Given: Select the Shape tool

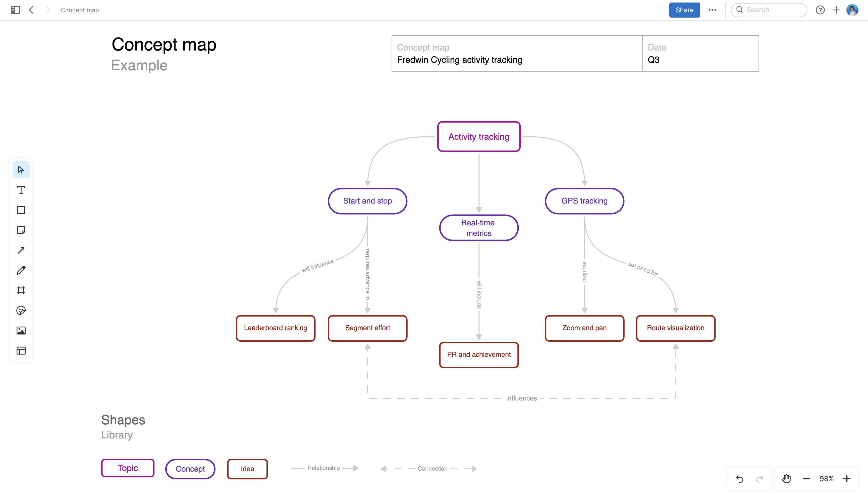Looking at the screenshot, I should [x=21, y=210].
